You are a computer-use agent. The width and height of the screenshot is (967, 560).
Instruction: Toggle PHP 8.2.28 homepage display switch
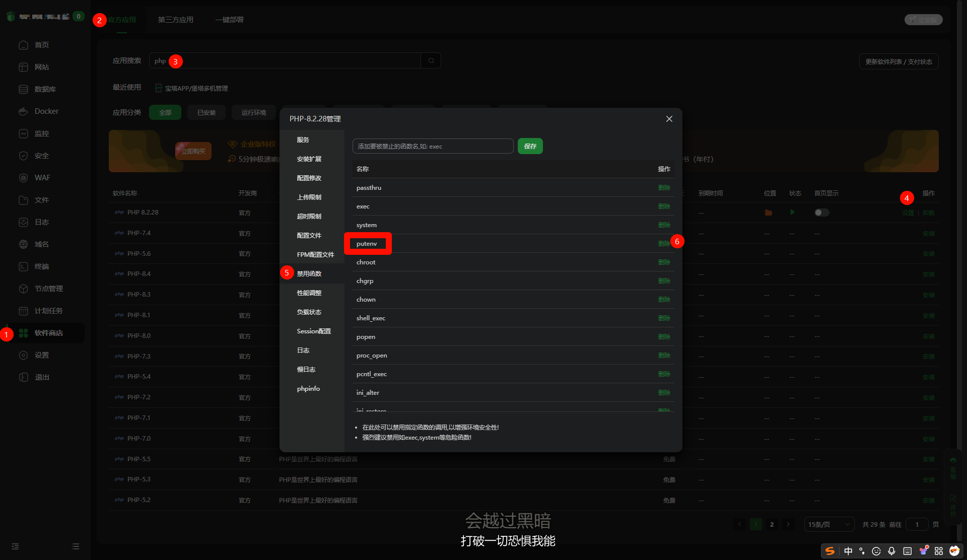[x=821, y=213]
